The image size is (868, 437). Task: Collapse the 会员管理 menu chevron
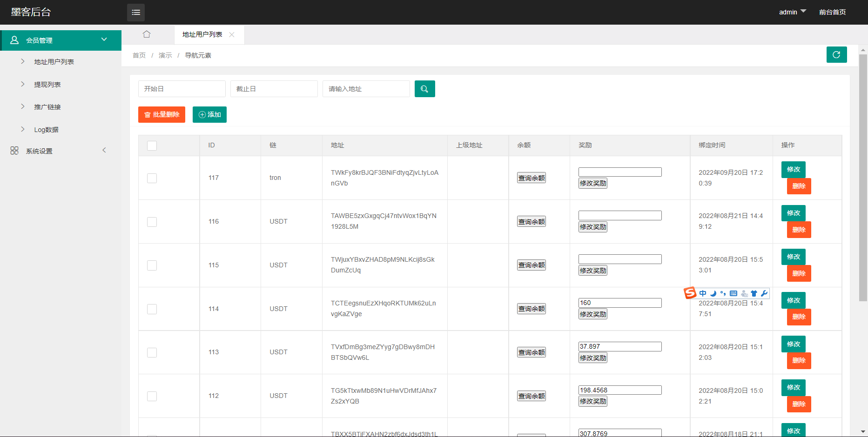[x=104, y=40]
